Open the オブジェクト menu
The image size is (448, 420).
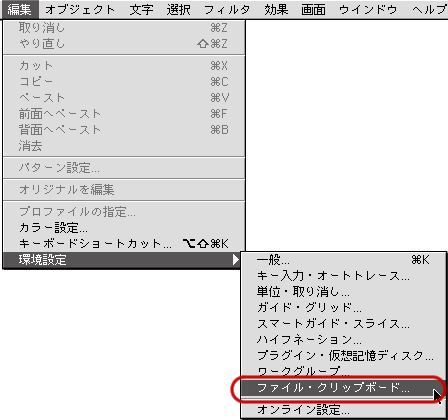80,9
